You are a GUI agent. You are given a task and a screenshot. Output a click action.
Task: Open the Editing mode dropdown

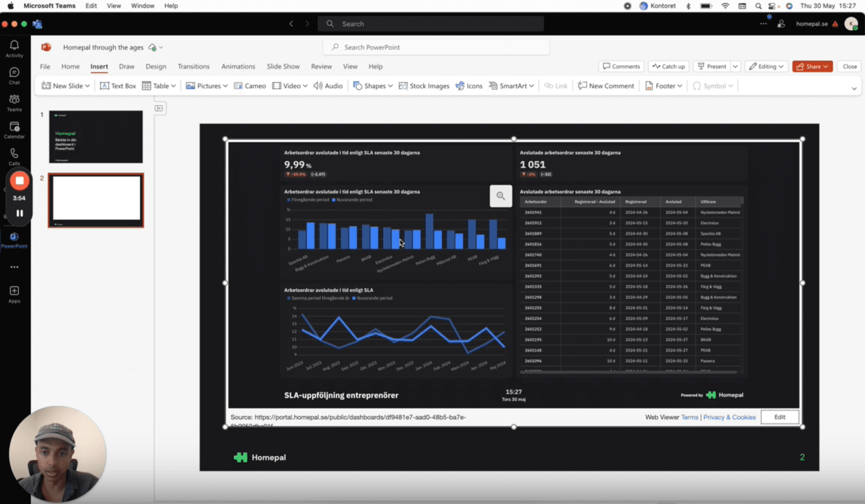(766, 67)
